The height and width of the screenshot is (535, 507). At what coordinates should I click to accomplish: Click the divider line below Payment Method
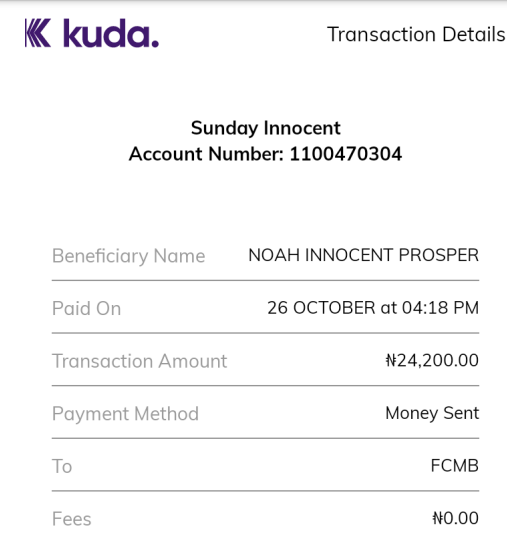(265, 438)
